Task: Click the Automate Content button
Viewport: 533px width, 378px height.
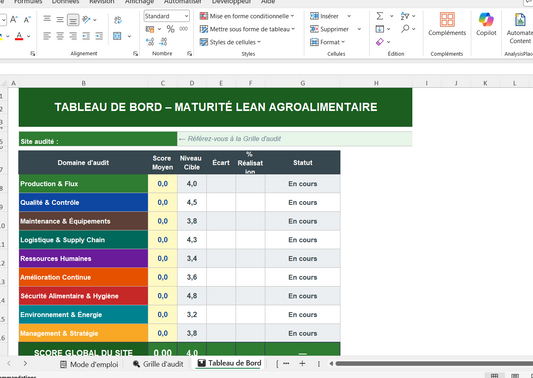Action: [x=520, y=29]
